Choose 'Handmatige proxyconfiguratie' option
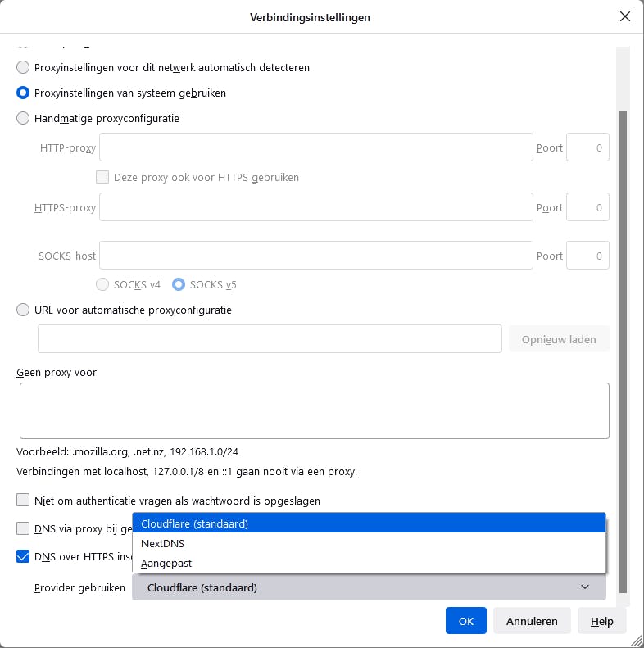644x648 pixels. [23, 118]
